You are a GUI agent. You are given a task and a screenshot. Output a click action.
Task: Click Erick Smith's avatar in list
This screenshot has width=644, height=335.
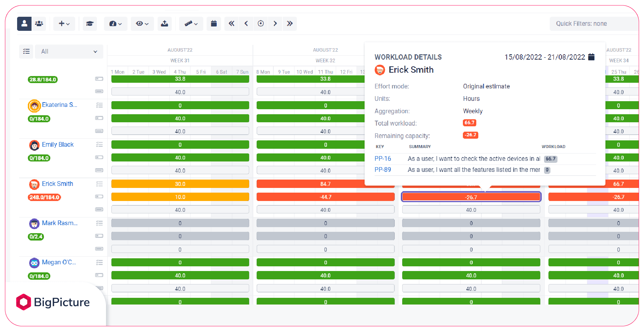click(x=34, y=185)
